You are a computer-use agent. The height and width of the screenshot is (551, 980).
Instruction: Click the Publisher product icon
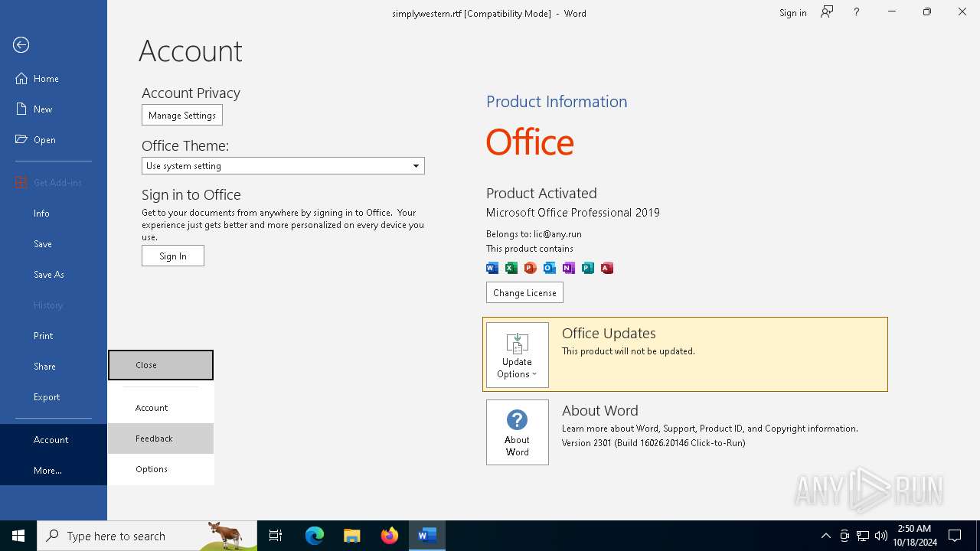coord(588,268)
